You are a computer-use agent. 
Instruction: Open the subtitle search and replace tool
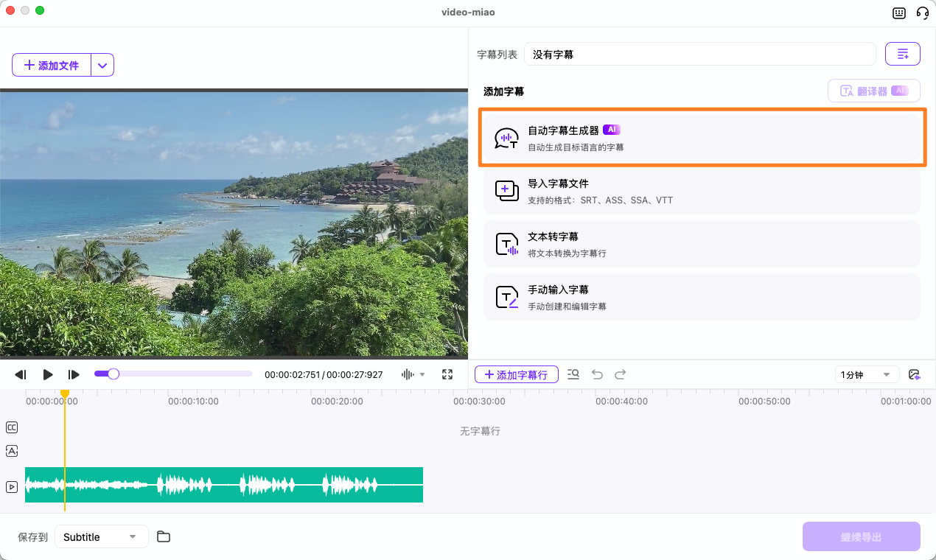pos(573,374)
